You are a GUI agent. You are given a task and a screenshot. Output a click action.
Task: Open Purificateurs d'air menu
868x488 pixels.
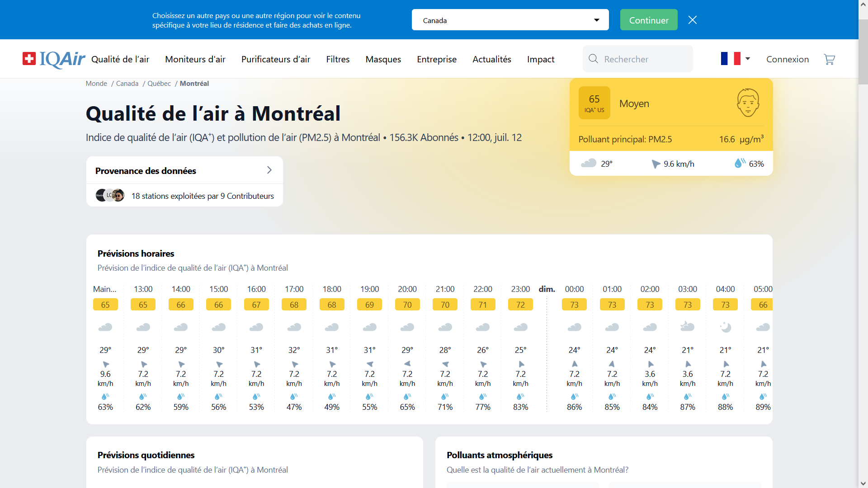click(x=276, y=59)
